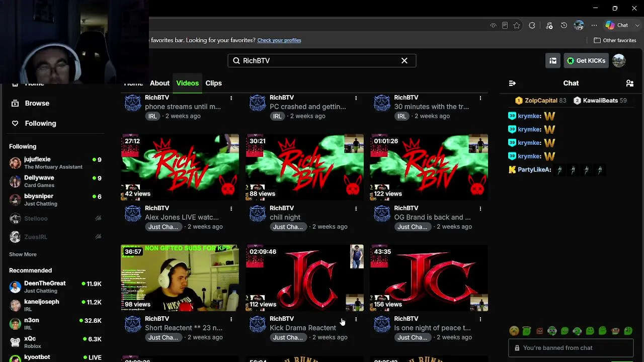Open n3on channel in Recommended
Screen dimensions: 644x362
[x=55, y=324]
